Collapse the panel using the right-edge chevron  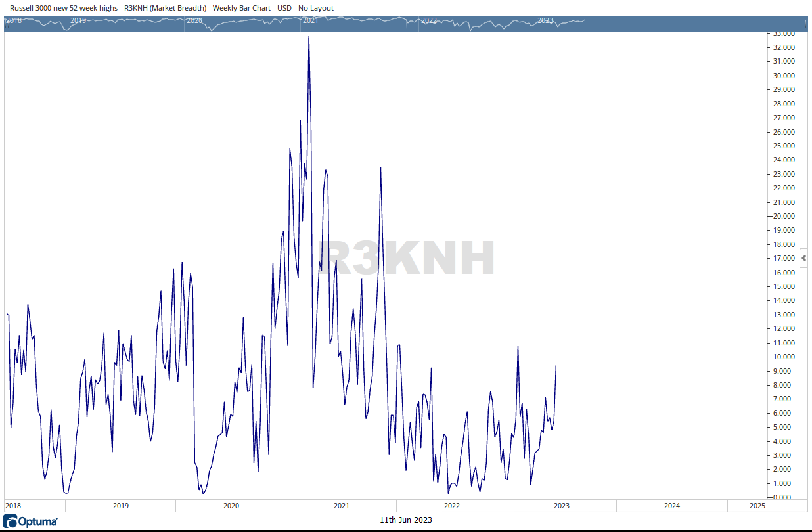pyautogui.click(x=803, y=258)
